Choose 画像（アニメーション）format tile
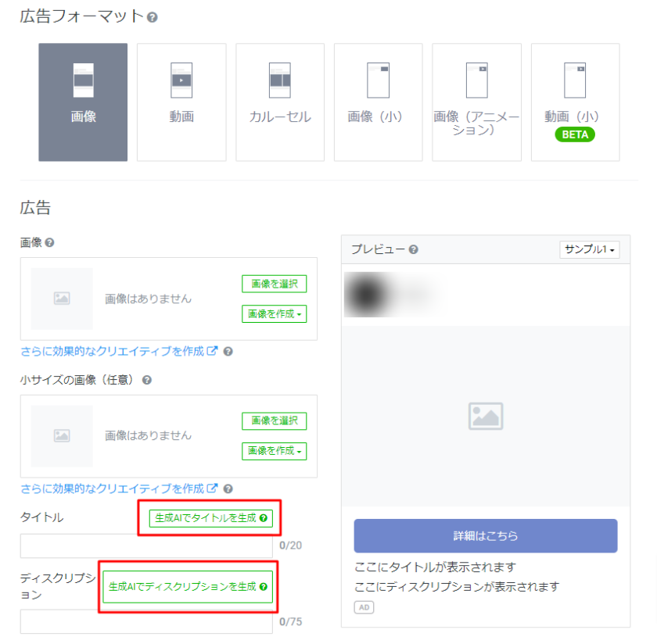657x644 pixels. coord(476,102)
